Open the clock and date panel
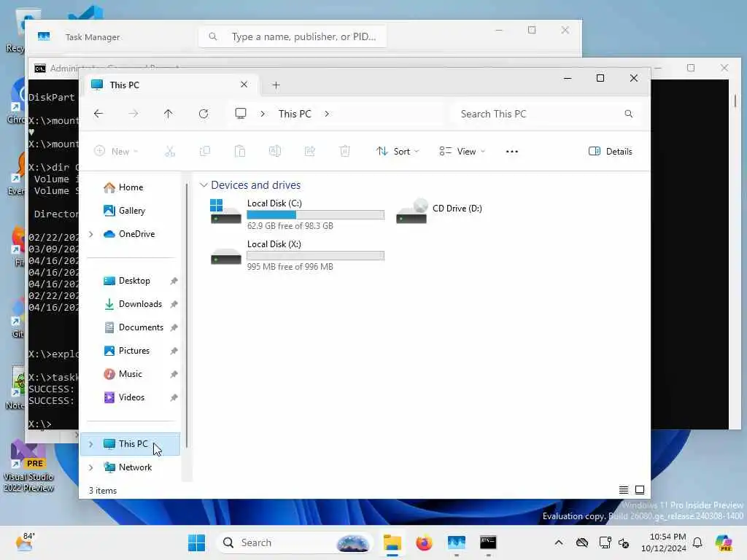 click(x=664, y=542)
